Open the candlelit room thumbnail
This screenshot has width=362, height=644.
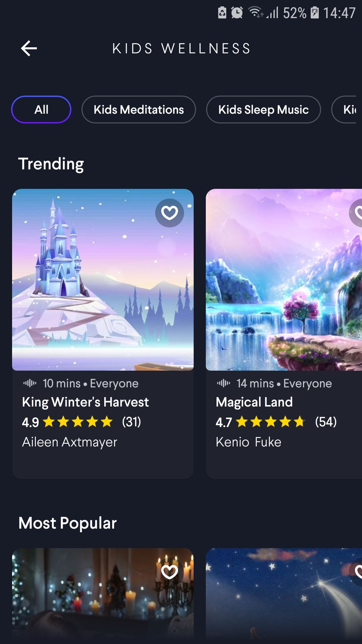pyautogui.click(x=103, y=595)
